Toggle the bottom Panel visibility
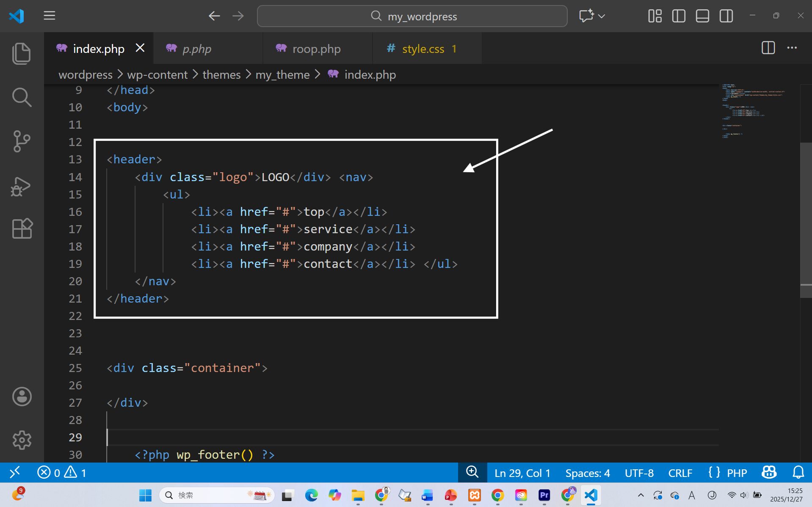Viewport: 812px width, 507px height. 702,16
